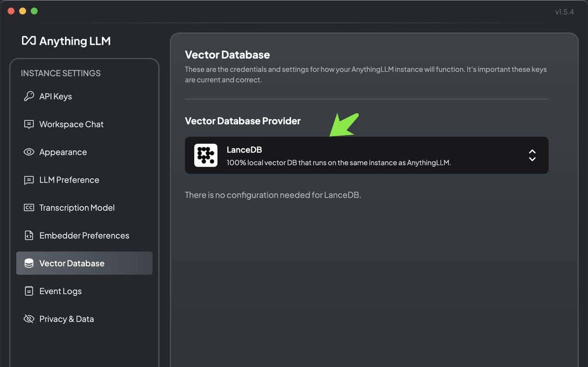Open the Event Logs settings page

click(x=60, y=291)
